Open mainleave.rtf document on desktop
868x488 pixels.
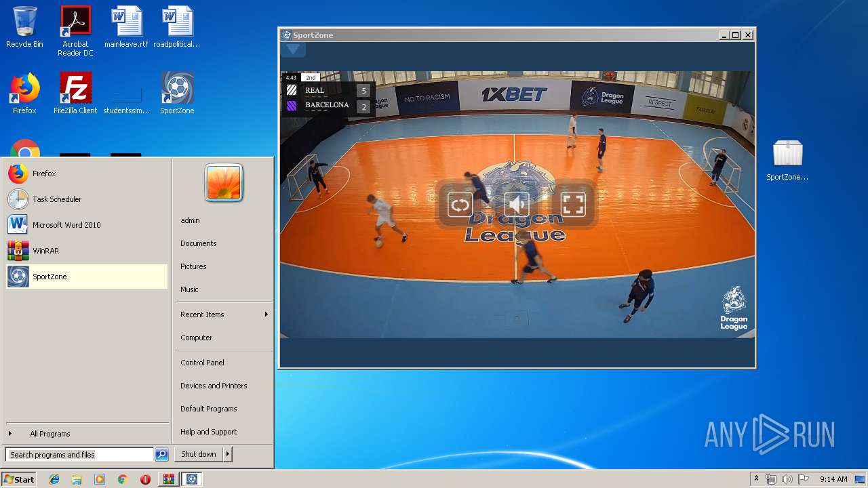[x=126, y=27]
